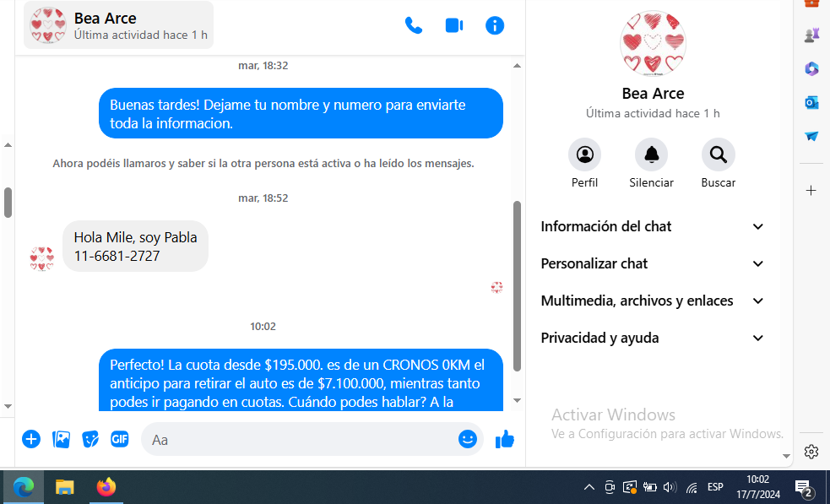Mute notifications with the Silenciar bell
This screenshot has height=504, width=830.
[x=651, y=154]
